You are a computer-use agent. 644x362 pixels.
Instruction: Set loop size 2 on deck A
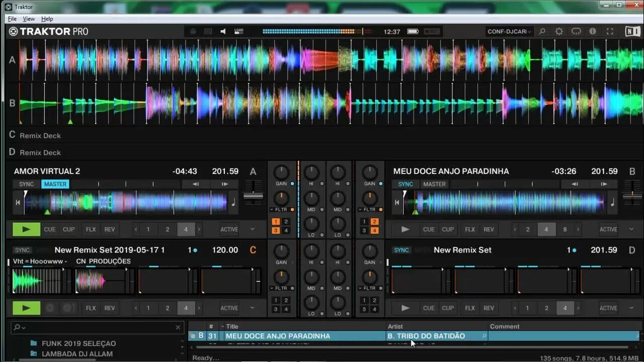[x=167, y=229]
